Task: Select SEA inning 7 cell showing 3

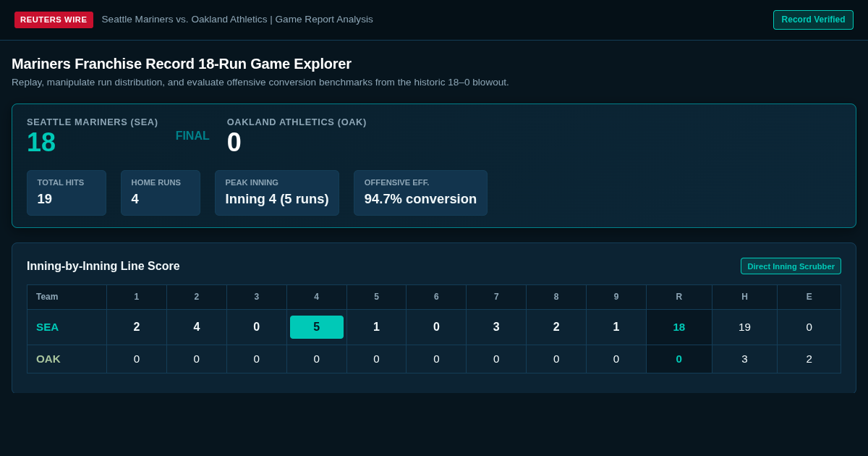Action: (496, 327)
